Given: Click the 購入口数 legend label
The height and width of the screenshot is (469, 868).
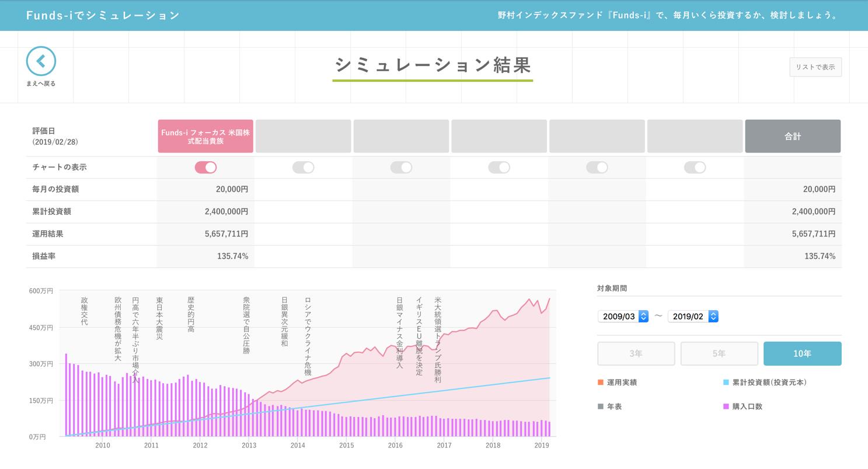Looking at the screenshot, I should [747, 407].
